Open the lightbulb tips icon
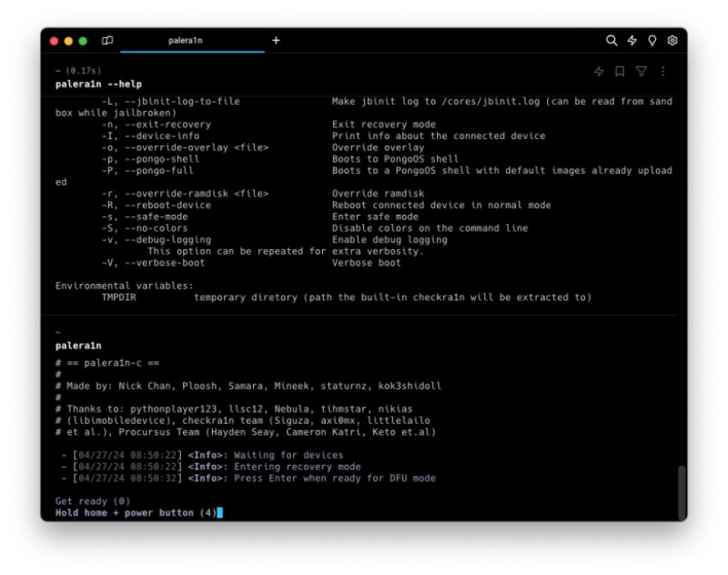This screenshot has height=575, width=728. click(652, 40)
